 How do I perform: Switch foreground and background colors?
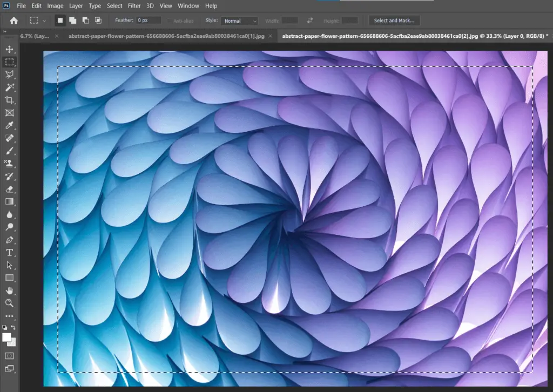(13, 328)
